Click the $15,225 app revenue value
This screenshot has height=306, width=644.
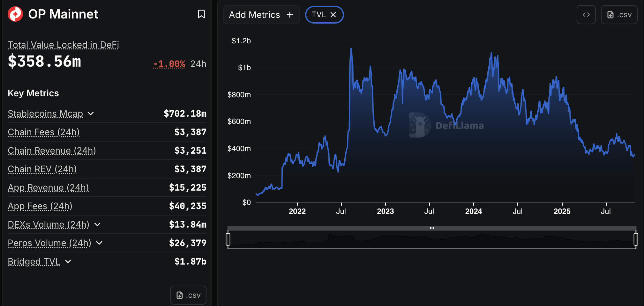pyautogui.click(x=188, y=187)
